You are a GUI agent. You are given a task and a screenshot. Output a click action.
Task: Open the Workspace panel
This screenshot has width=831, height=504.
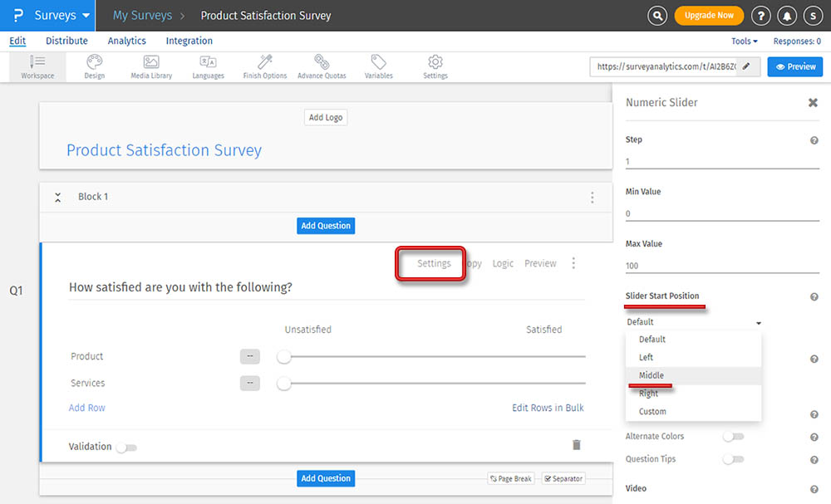(37, 66)
